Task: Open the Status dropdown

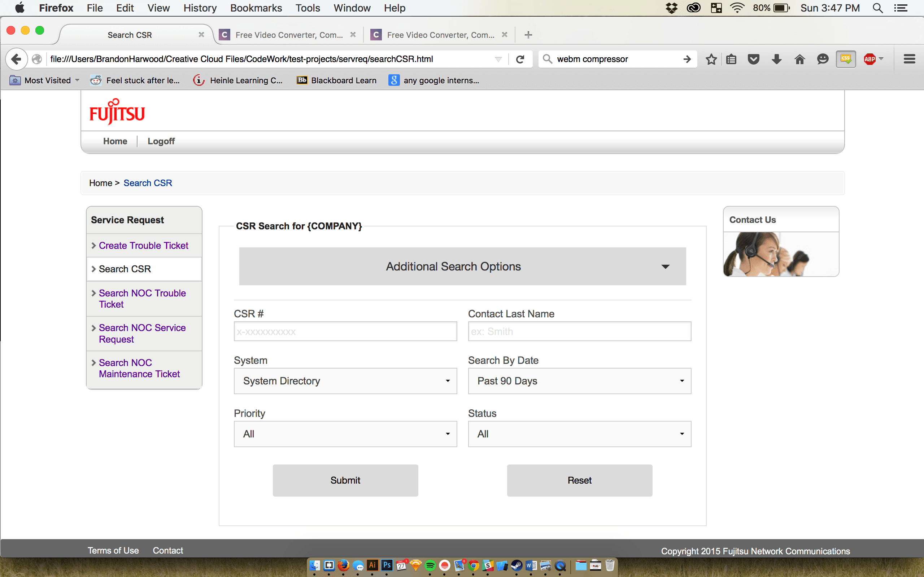Action: coord(579,434)
